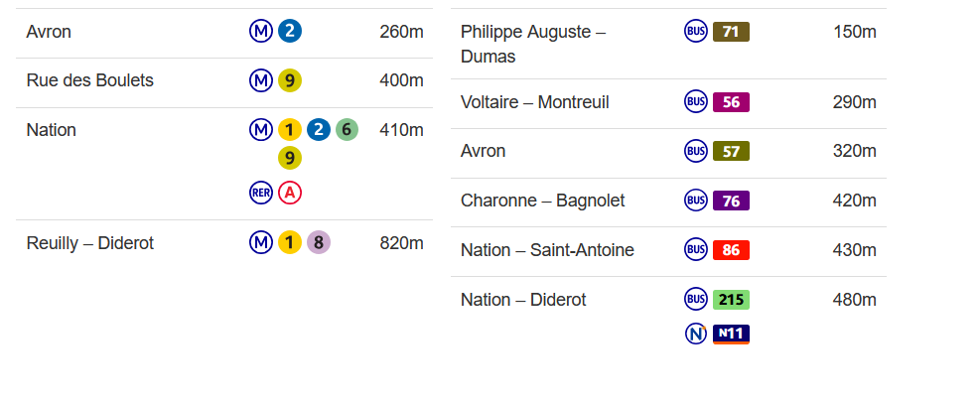Image resolution: width=980 pixels, height=405 pixels.
Task: Click the Metro line 2 icon beside Avron
Action: [289, 31]
